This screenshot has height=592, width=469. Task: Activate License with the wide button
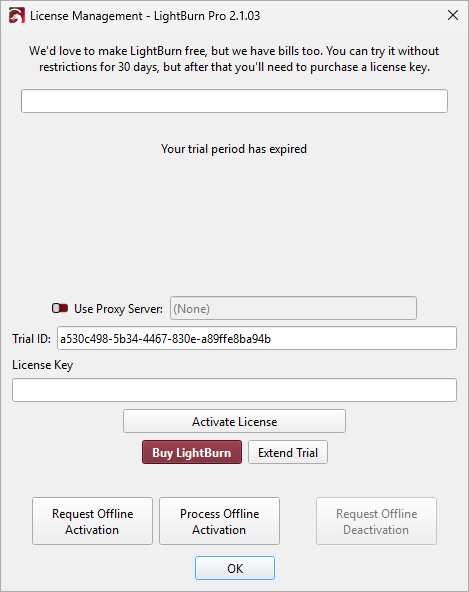coord(234,421)
